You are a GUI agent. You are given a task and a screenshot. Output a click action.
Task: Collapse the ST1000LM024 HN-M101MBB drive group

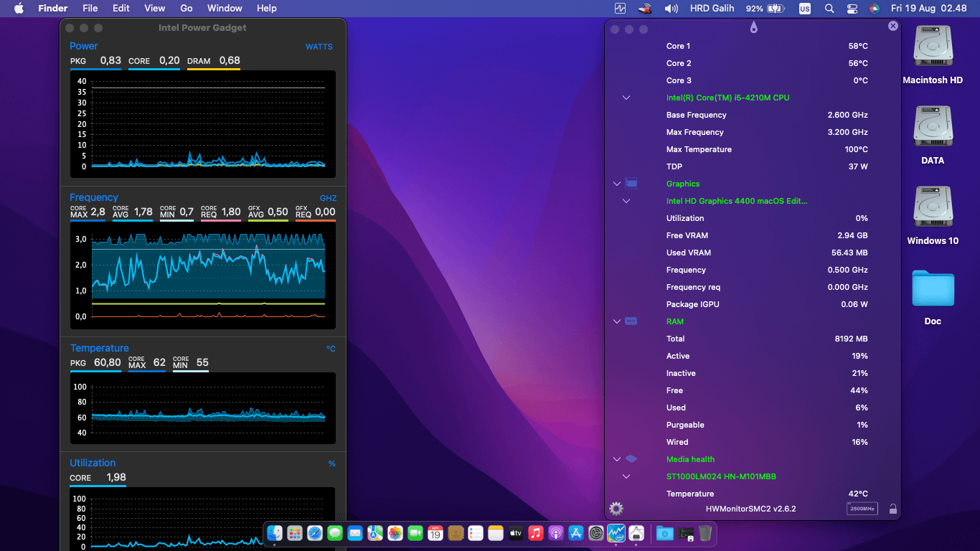click(x=626, y=476)
